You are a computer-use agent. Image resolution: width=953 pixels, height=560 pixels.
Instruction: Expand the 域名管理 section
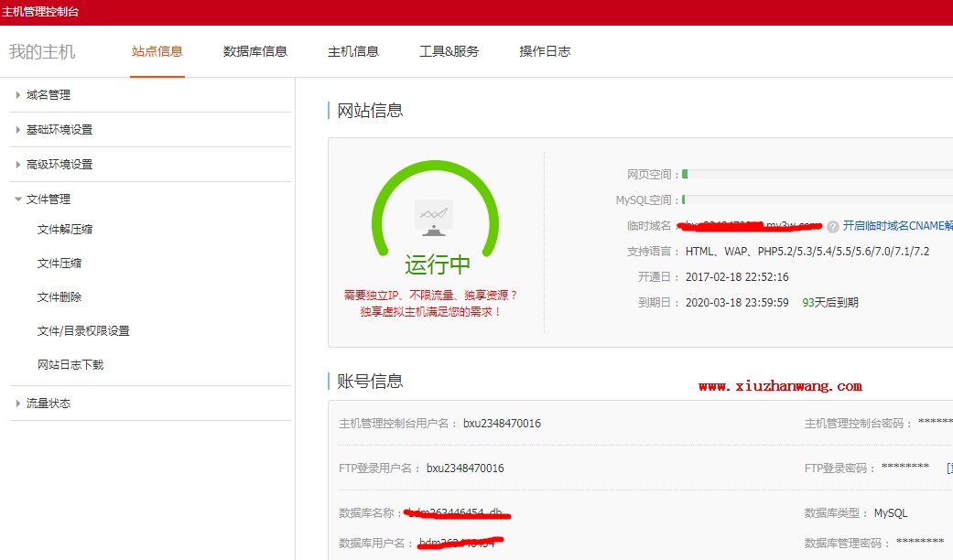(x=49, y=94)
